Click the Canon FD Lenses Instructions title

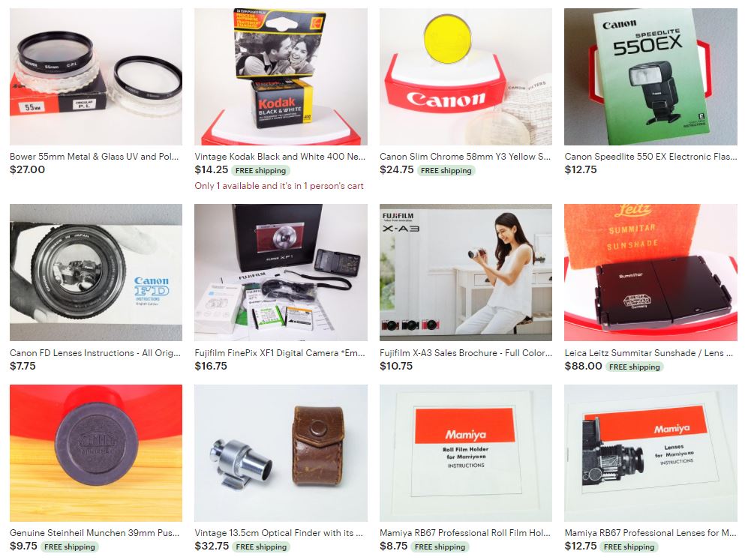[95, 352]
